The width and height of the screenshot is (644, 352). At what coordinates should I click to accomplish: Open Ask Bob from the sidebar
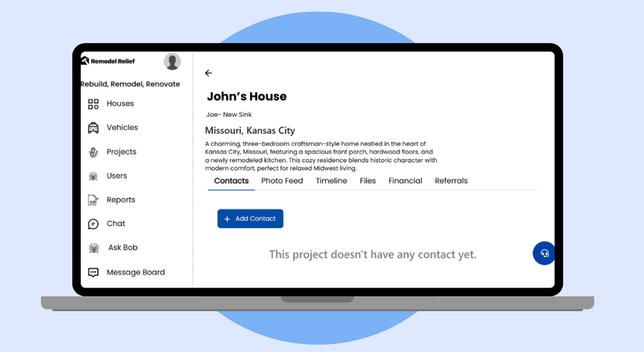coord(123,248)
